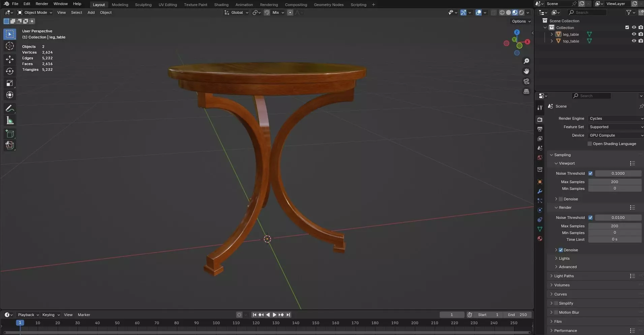Viewport: 644px width, 335px height.
Task: Enable Simplify checkbox
Action: [x=556, y=303]
